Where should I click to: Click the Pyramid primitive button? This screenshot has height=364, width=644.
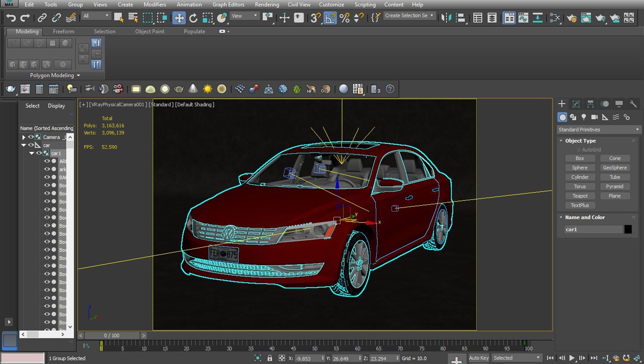pyautogui.click(x=615, y=186)
